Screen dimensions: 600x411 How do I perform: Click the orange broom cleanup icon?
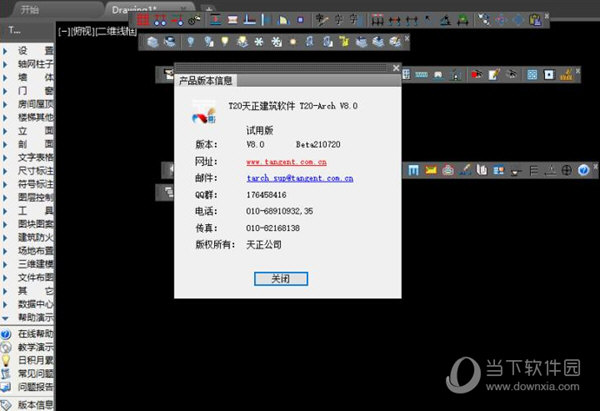click(x=566, y=74)
